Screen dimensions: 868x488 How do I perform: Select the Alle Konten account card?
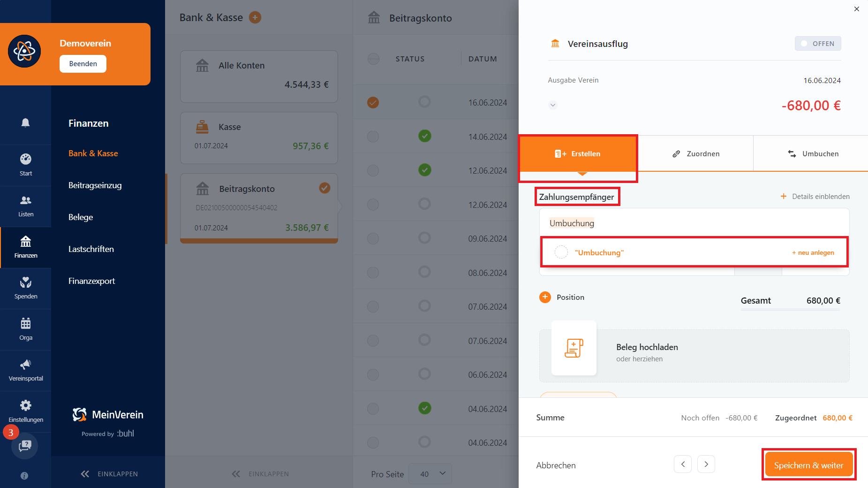259,76
